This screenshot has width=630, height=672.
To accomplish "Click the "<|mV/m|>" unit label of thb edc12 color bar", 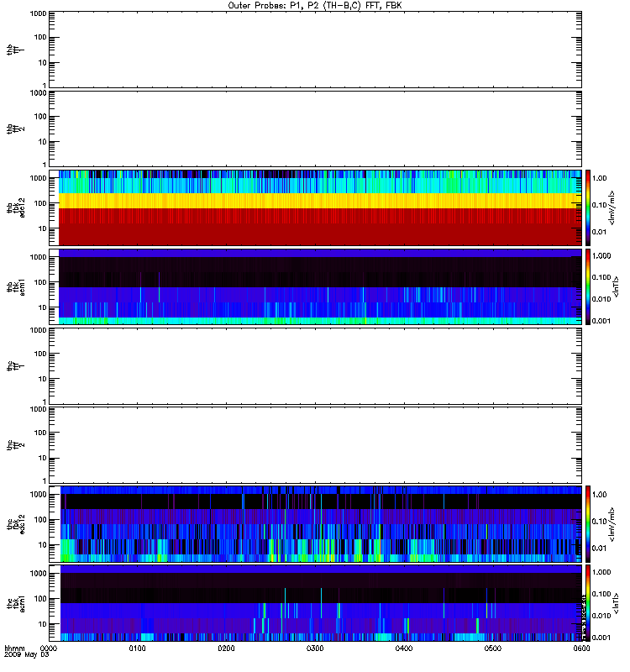I will point(612,207).
